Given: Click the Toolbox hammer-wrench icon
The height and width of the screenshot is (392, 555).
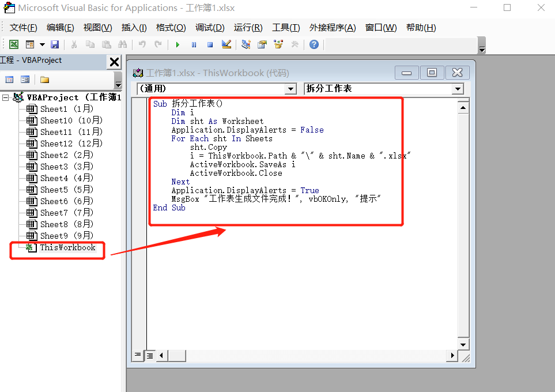Looking at the screenshot, I should (295, 44).
